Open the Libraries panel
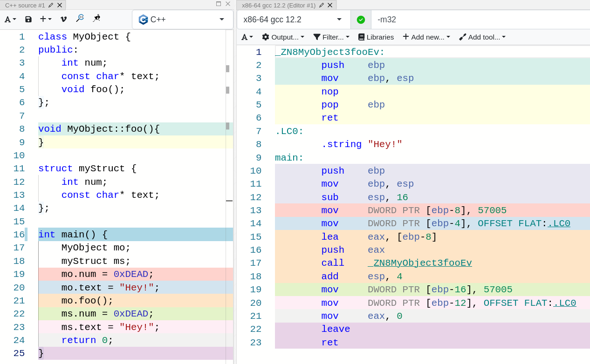This screenshot has width=590, height=364. (376, 37)
